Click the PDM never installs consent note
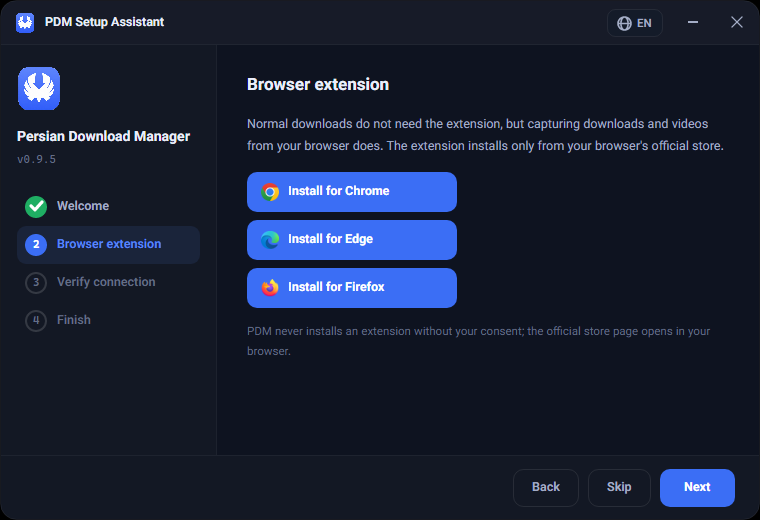The height and width of the screenshot is (520, 760). 478,341
